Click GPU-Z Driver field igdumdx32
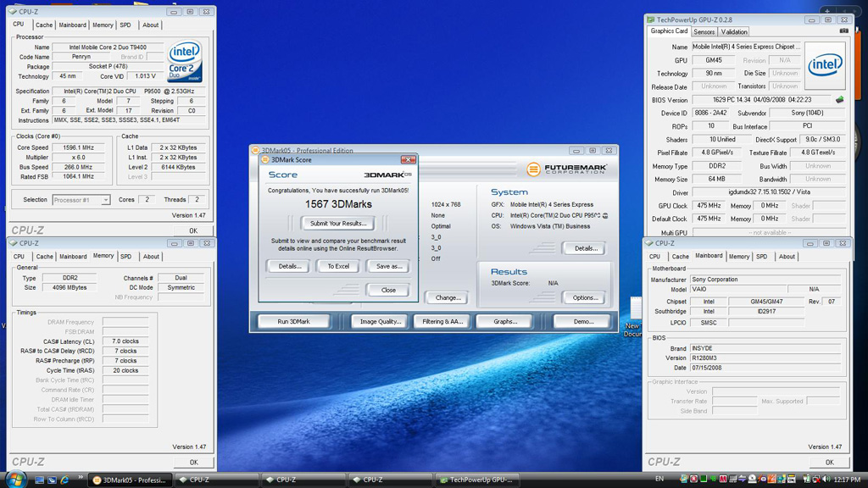The image size is (868, 488). click(768, 192)
